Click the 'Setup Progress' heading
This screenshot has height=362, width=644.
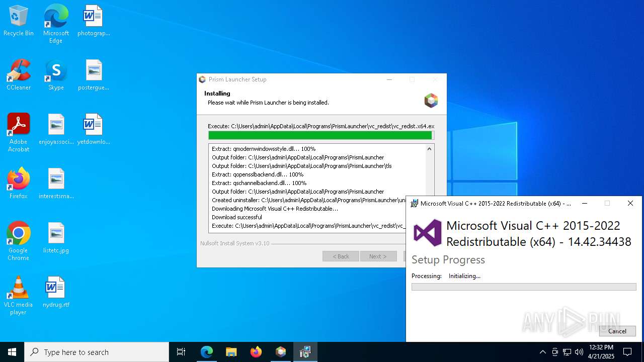pos(448,260)
